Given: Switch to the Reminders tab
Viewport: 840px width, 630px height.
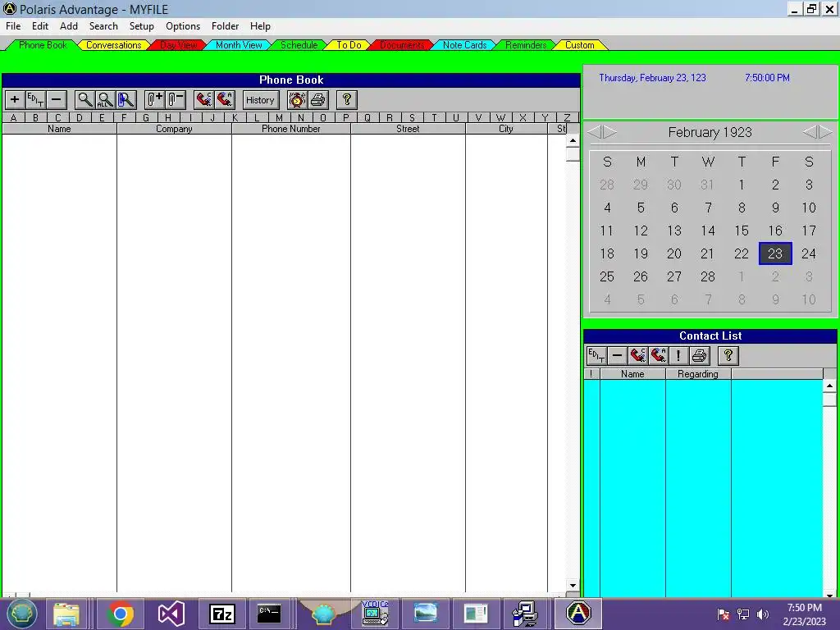Looking at the screenshot, I should tap(526, 45).
